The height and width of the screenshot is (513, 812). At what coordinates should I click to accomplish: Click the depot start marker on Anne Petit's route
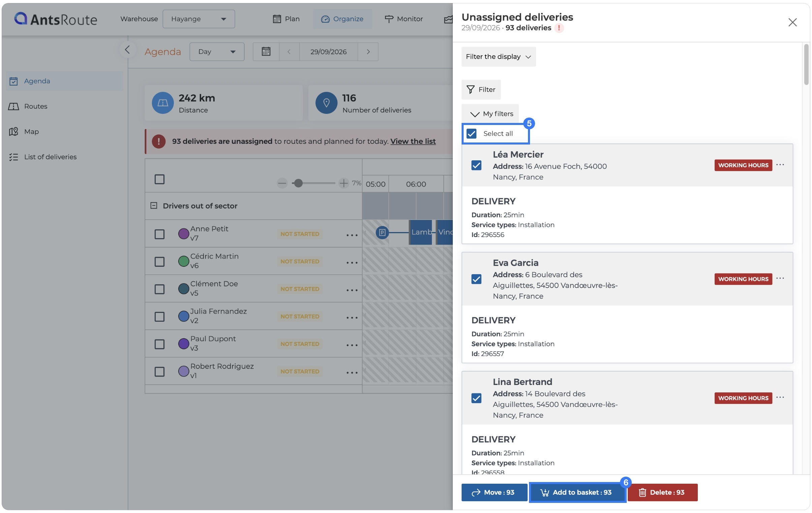coord(382,232)
